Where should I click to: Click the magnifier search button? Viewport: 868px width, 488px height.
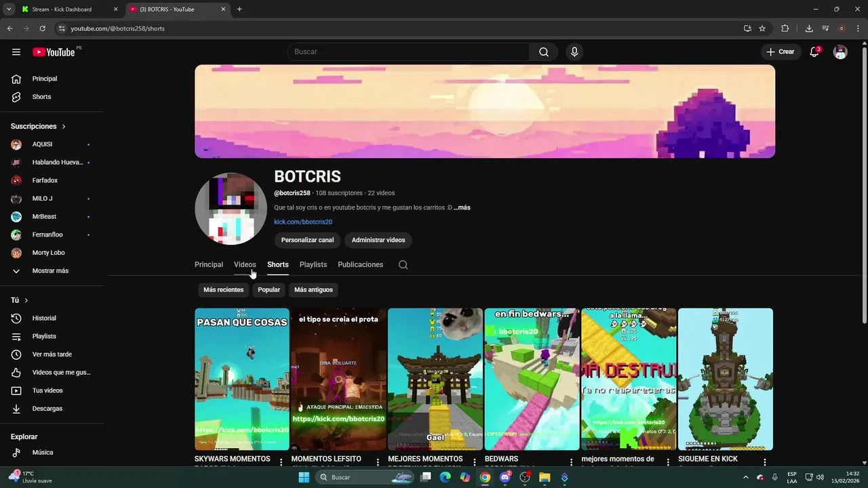click(x=544, y=52)
